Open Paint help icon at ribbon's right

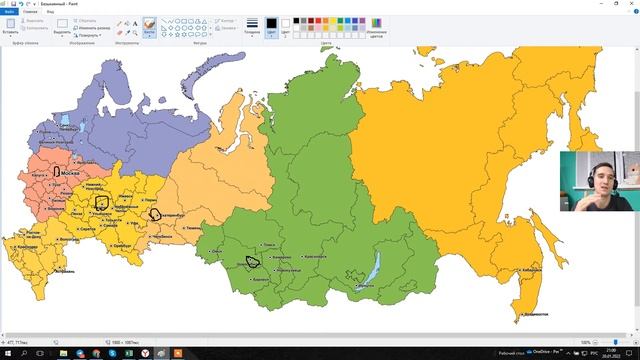point(636,11)
